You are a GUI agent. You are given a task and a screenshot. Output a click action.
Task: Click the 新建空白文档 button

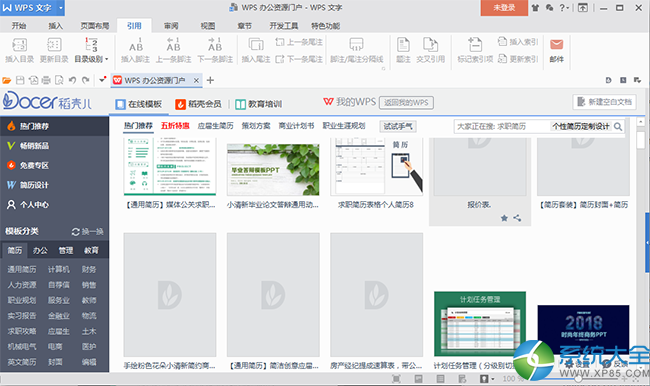[604, 102]
